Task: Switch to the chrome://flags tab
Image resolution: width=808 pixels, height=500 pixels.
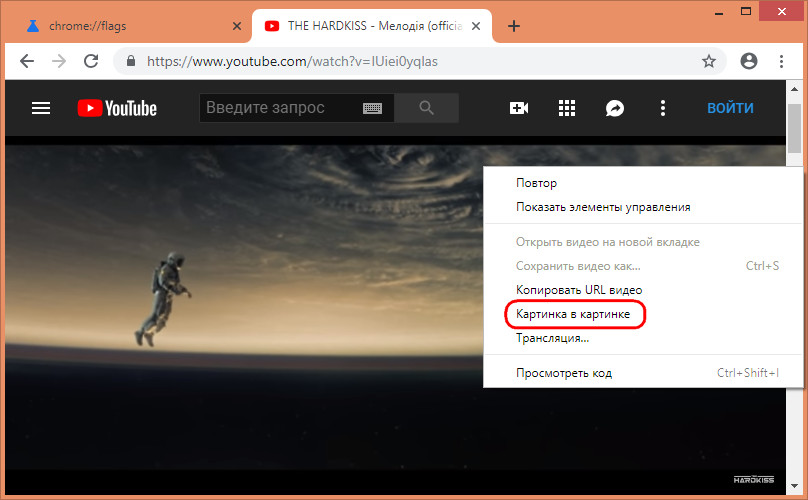Action: (126, 26)
